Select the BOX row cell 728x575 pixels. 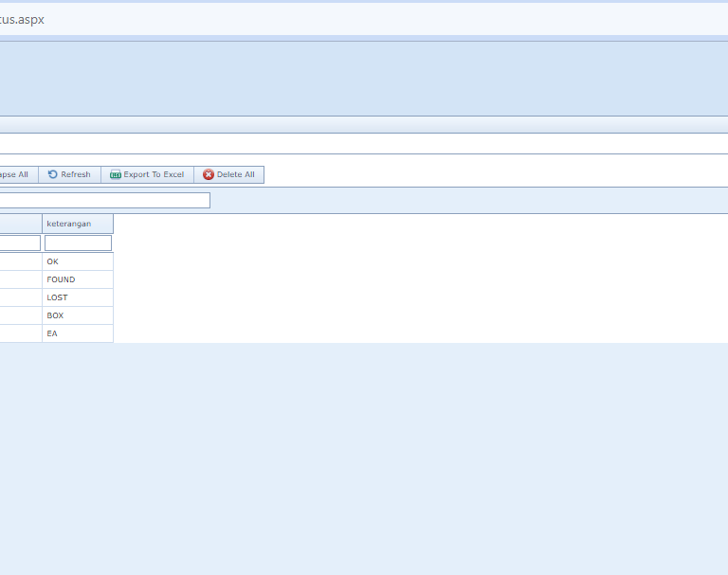click(x=78, y=315)
